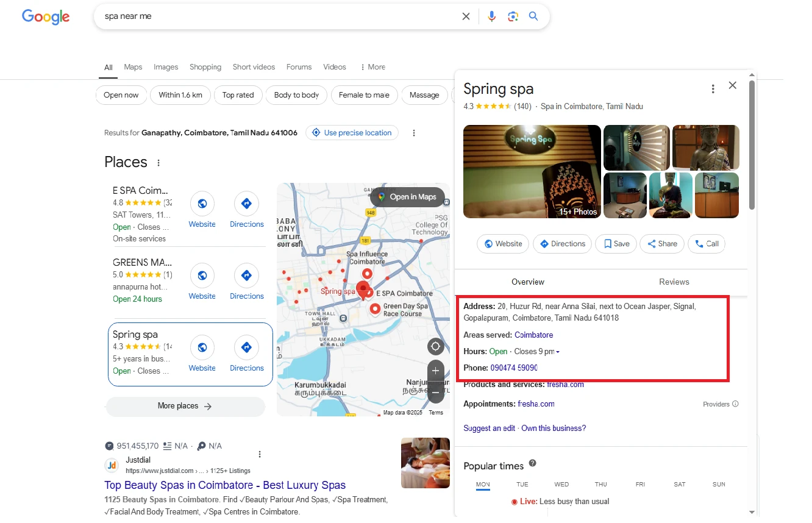812x523 pixels.
Task: Open Spring spa panel three-dot options
Action: [713, 89]
